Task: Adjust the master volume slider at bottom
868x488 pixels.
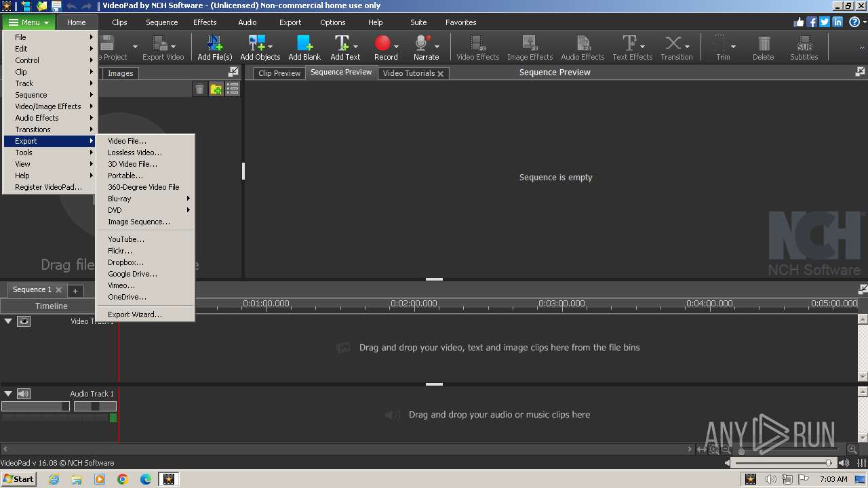Action: tap(785, 463)
